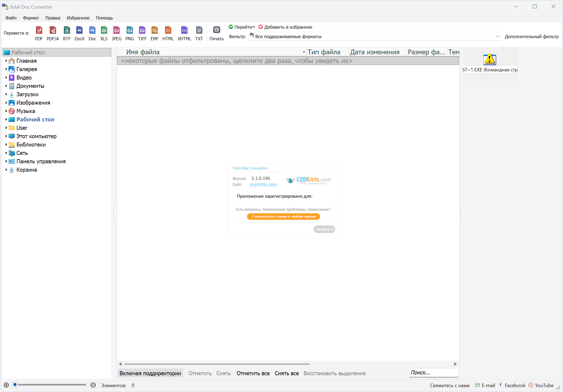Open the Перейти dropdown menu
Viewport: 563px width, 392px height.
click(242, 27)
